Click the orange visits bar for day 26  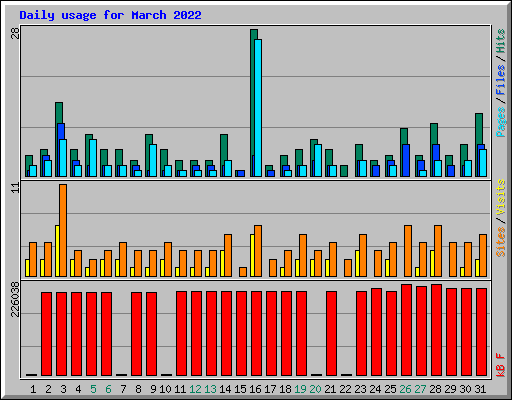pos(408,251)
